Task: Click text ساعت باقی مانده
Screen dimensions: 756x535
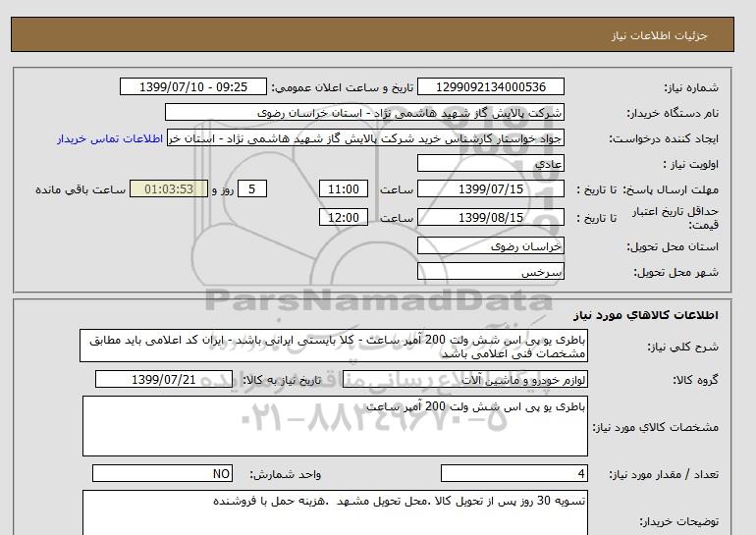Action: point(81,189)
